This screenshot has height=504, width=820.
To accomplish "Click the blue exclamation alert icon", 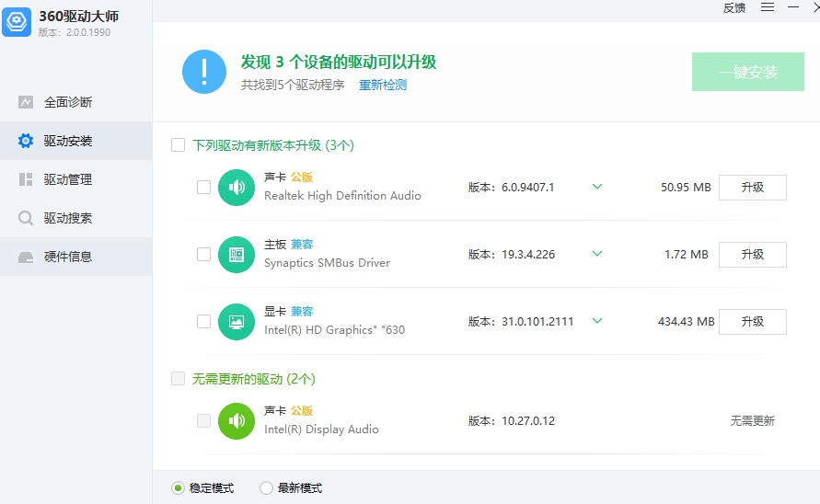I will point(204,72).
